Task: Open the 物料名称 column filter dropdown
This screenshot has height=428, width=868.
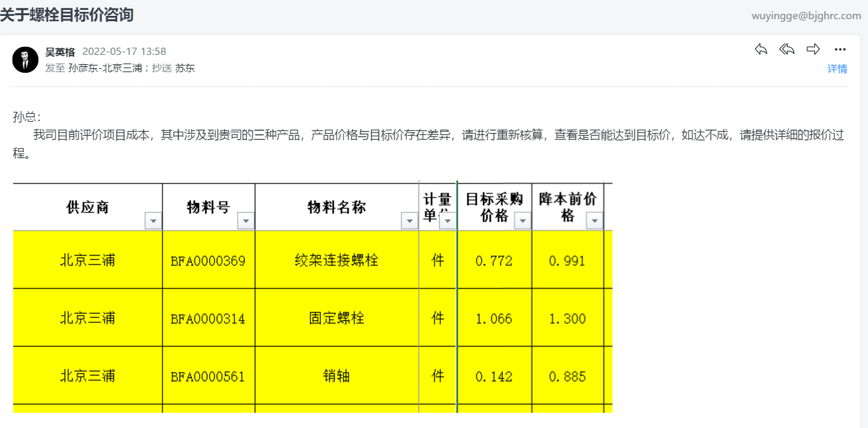Action: click(410, 221)
